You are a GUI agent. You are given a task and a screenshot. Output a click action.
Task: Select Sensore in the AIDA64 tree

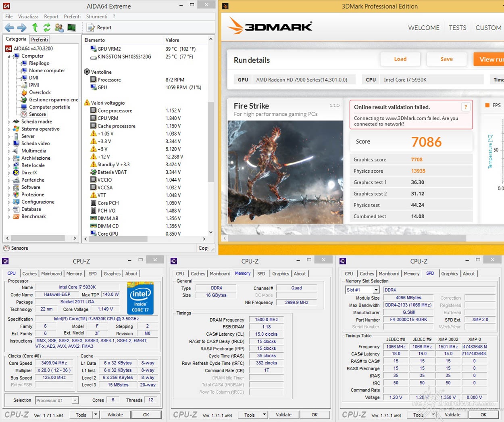[37, 114]
